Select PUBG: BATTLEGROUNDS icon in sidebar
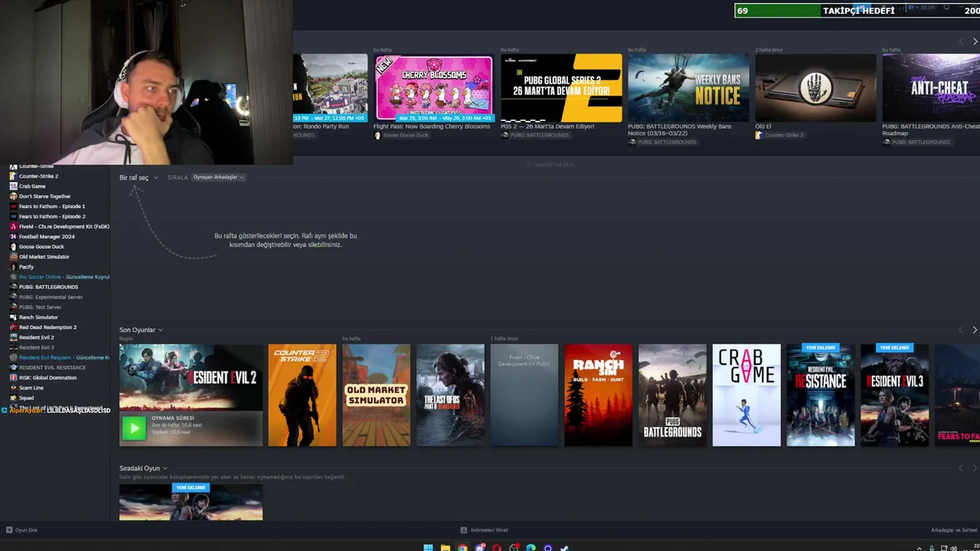Screen dimensions: 980x551 [13, 287]
